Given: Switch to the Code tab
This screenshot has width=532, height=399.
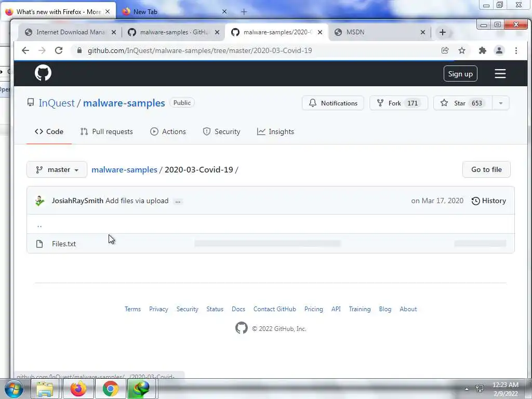Looking at the screenshot, I should (49, 131).
